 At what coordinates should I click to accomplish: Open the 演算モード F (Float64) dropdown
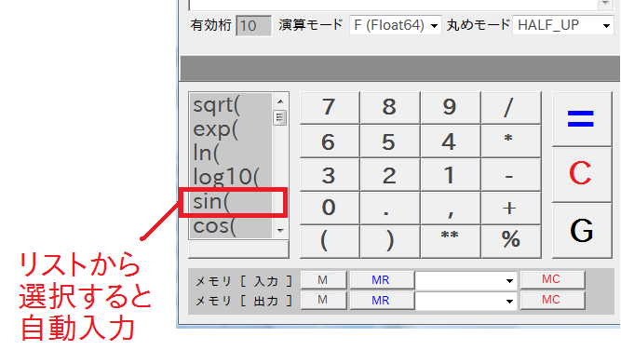[x=396, y=26]
